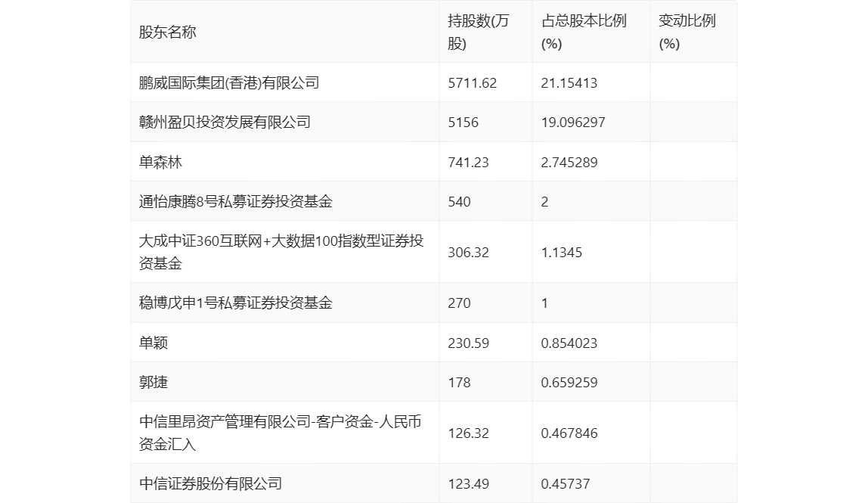The image size is (868, 503).
Task: Select the 2.745289 percentage cell
Action: (x=569, y=163)
